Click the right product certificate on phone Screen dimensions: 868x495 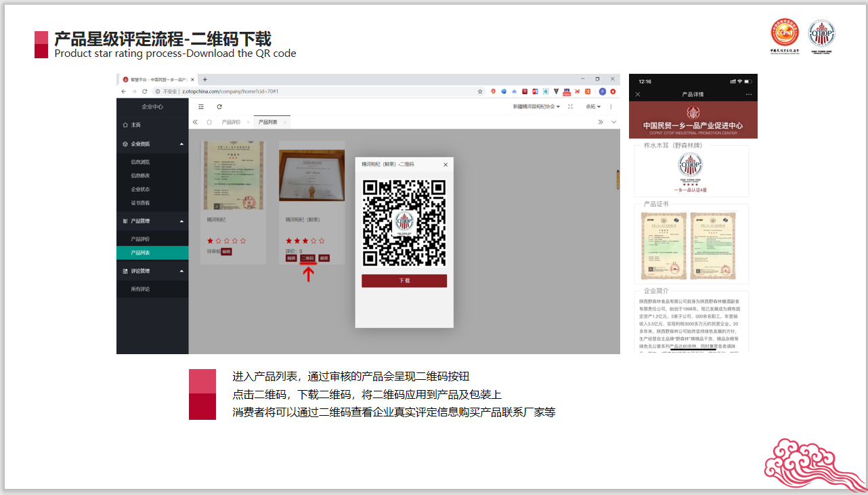(x=713, y=246)
